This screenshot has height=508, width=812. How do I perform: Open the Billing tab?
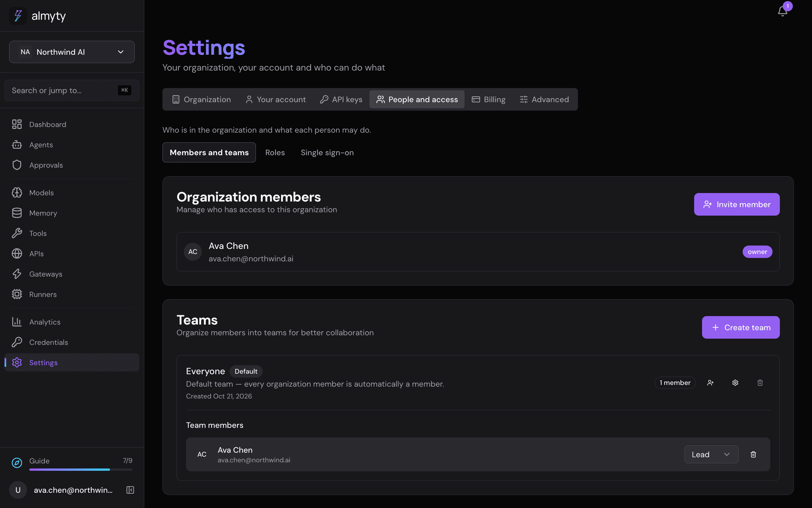489,99
